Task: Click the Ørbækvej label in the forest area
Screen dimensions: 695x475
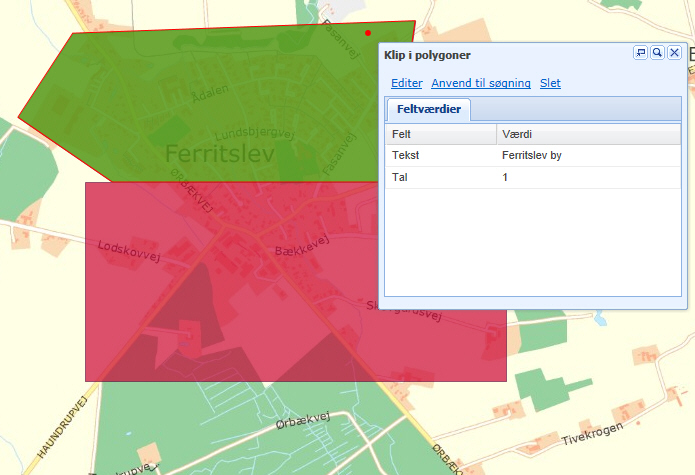Action: coord(303,420)
